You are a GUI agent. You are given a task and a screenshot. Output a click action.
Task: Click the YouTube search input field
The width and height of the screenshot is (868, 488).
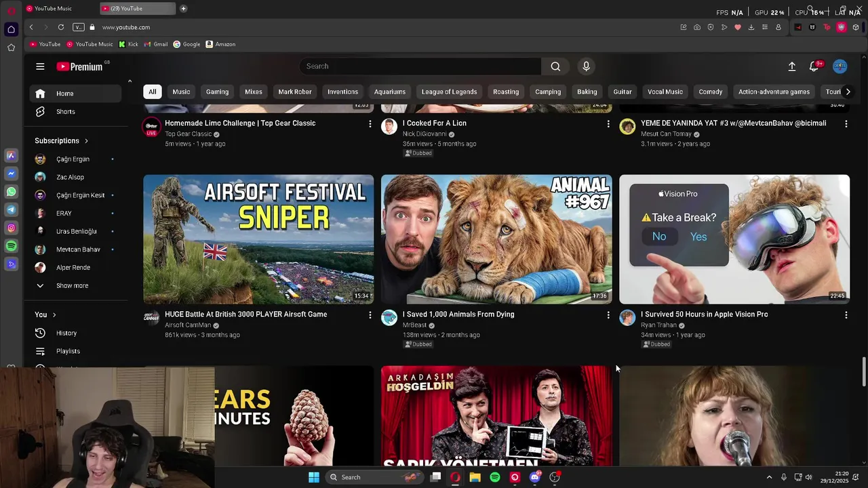click(420, 66)
